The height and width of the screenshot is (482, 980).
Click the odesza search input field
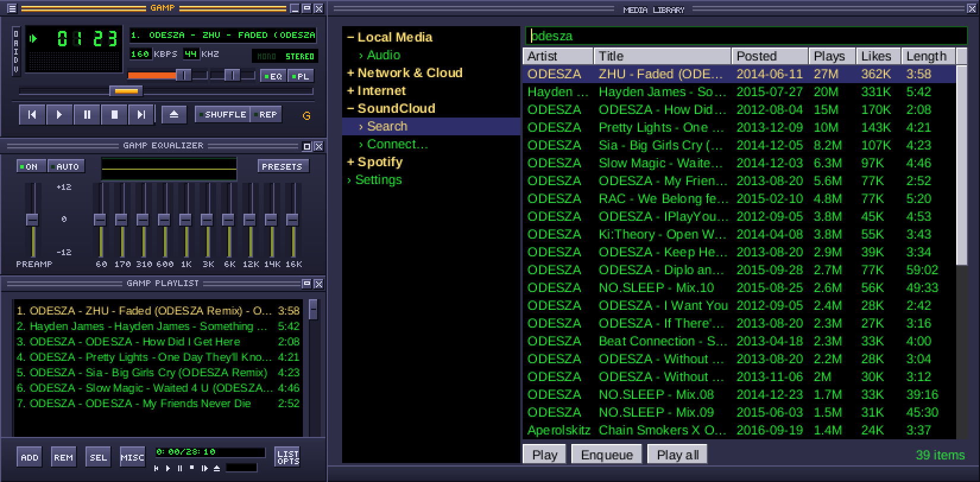(746, 36)
